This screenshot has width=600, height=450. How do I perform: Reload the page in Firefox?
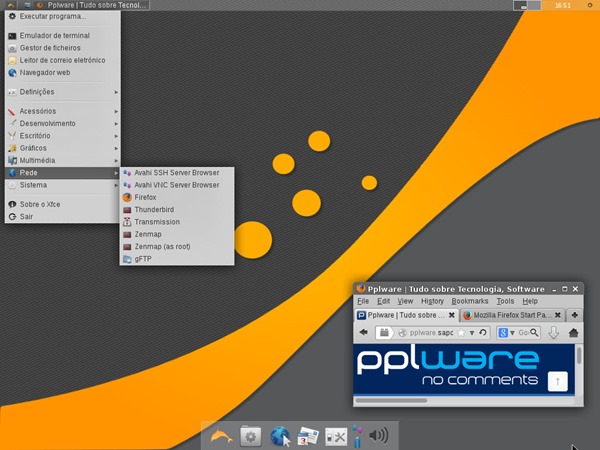(483, 333)
